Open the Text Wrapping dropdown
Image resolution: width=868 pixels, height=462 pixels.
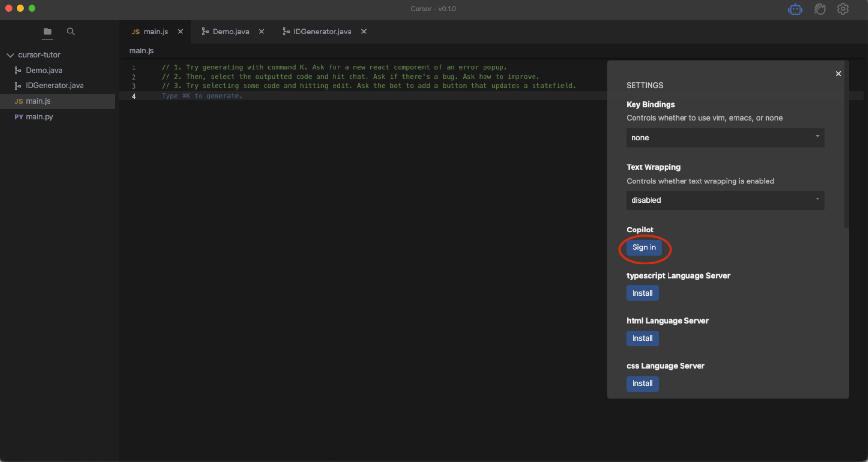pos(725,200)
